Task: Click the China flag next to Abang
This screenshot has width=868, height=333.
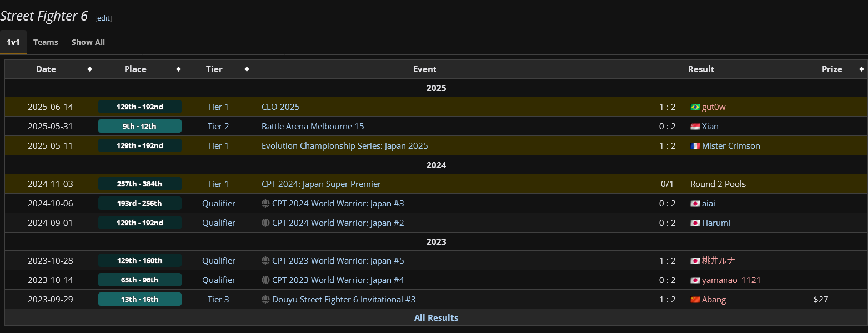Action: click(695, 300)
